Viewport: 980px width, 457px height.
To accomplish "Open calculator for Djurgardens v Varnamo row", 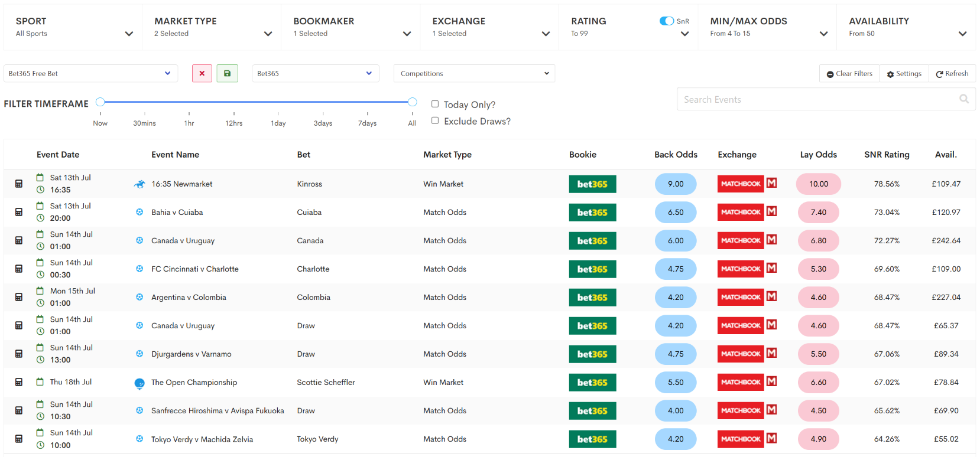I will click(x=19, y=354).
